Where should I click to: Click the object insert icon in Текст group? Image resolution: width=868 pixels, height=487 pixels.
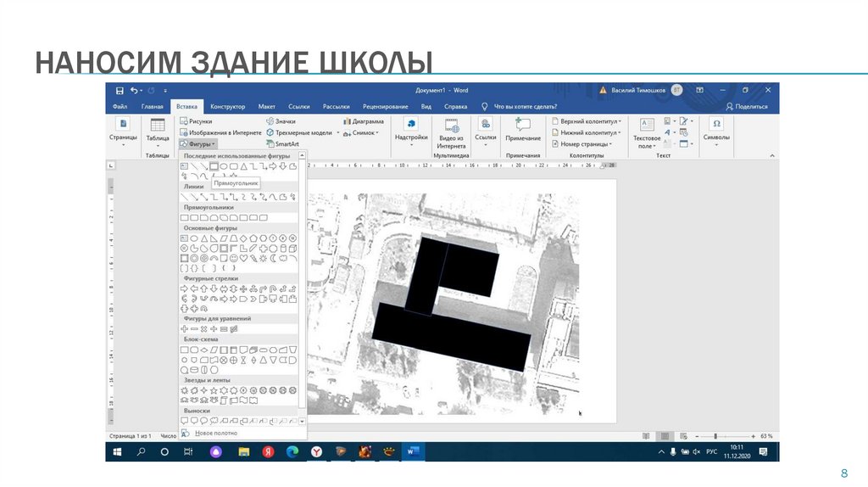[x=685, y=143]
